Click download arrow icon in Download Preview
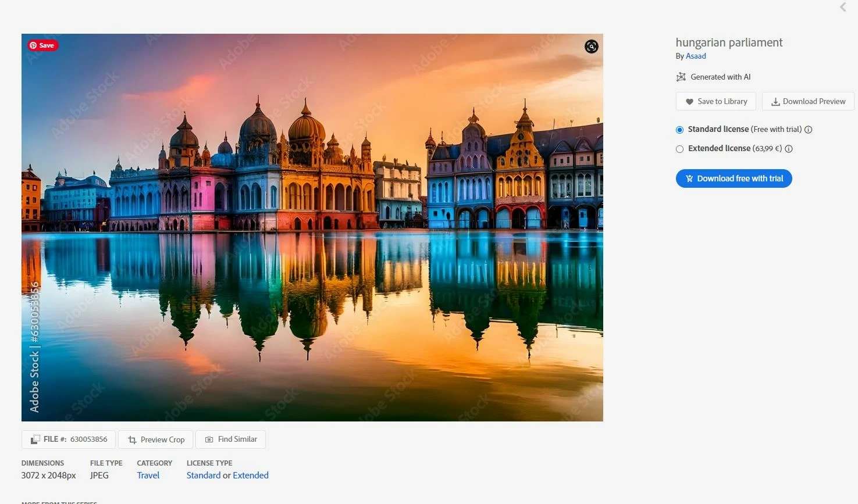858x504 pixels. click(x=775, y=102)
